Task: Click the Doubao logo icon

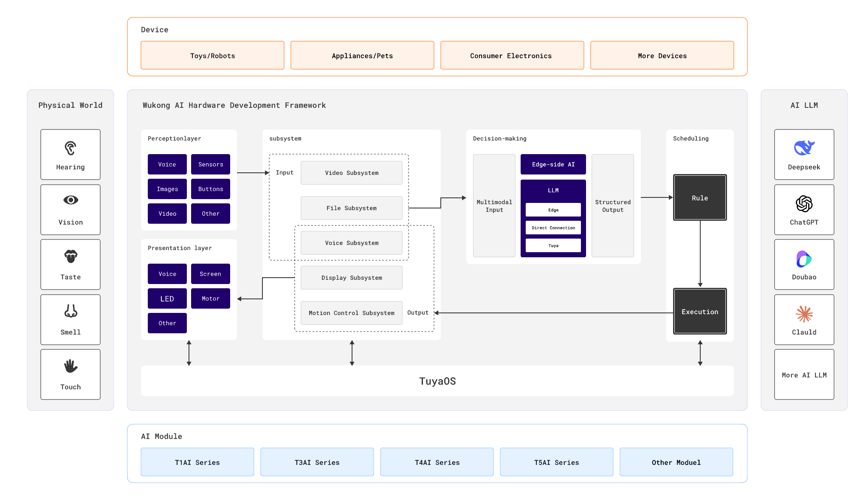Action: click(x=804, y=259)
